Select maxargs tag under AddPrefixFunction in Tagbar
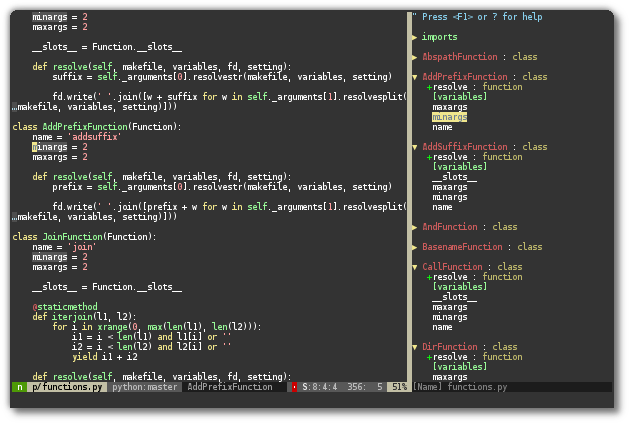630x424 pixels. (x=450, y=107)
